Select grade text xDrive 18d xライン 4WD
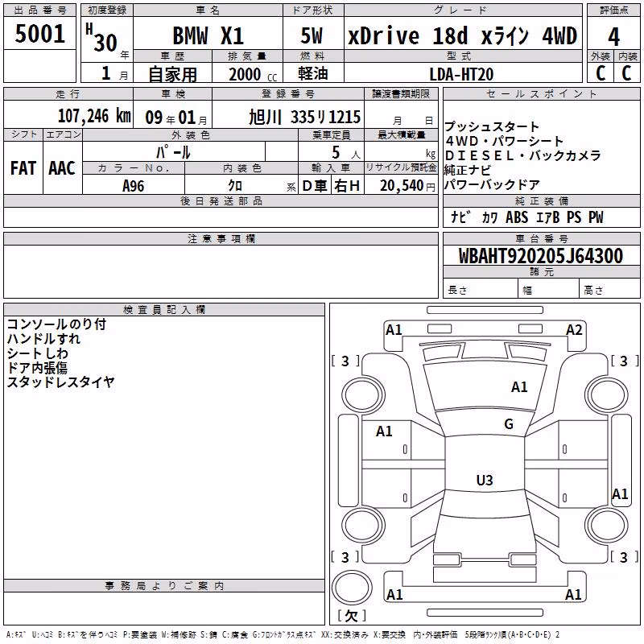 click(463, 35)
